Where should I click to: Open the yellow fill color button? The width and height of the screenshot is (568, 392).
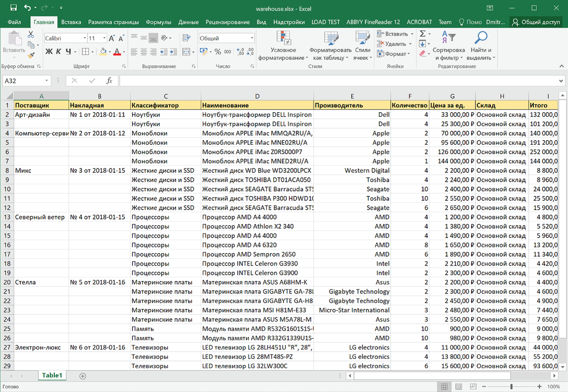[x=104, y=52]
